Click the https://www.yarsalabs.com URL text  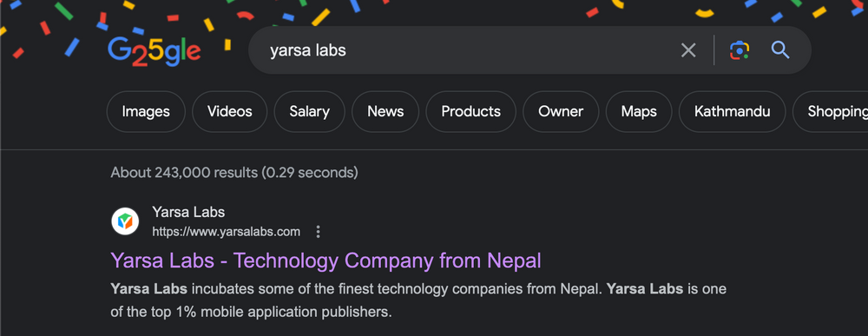(x=226, y=232)
